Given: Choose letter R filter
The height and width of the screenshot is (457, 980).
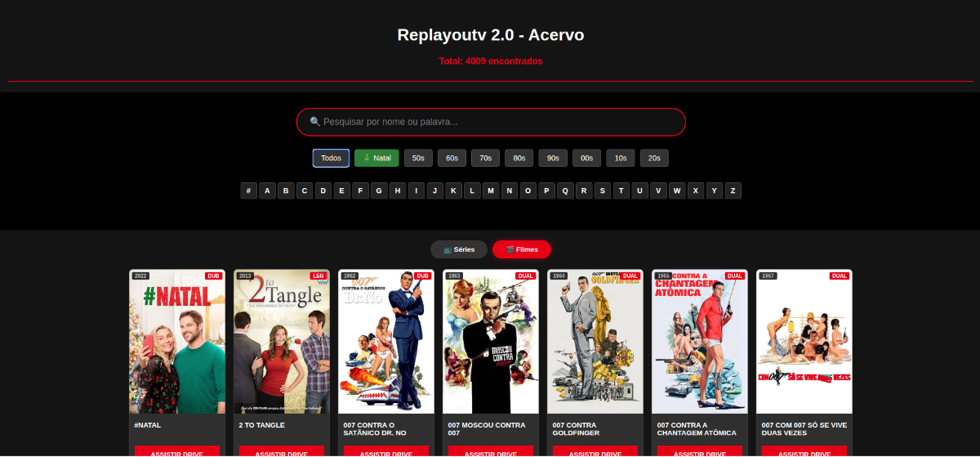Looking at the screenshot, I should pyautogui.click(x=584, y=190).
